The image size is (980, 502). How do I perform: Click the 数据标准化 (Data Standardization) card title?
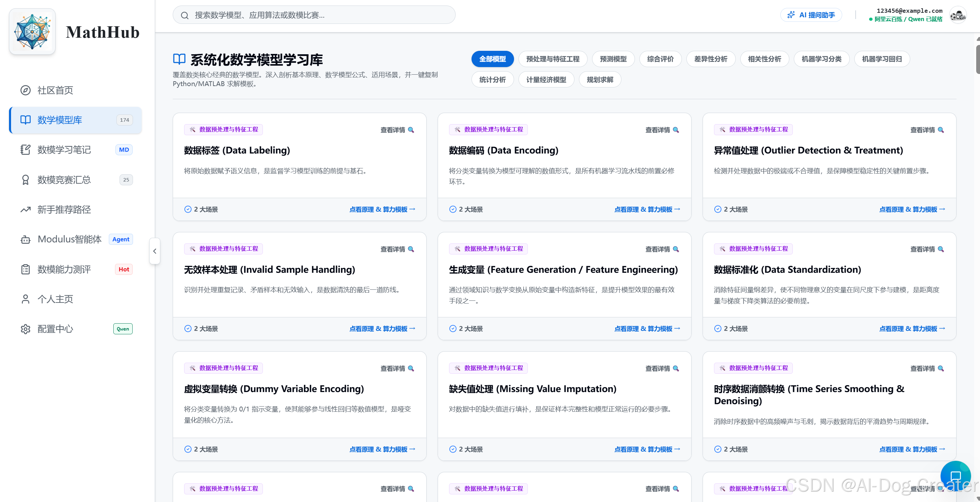(x=787, y=269)
